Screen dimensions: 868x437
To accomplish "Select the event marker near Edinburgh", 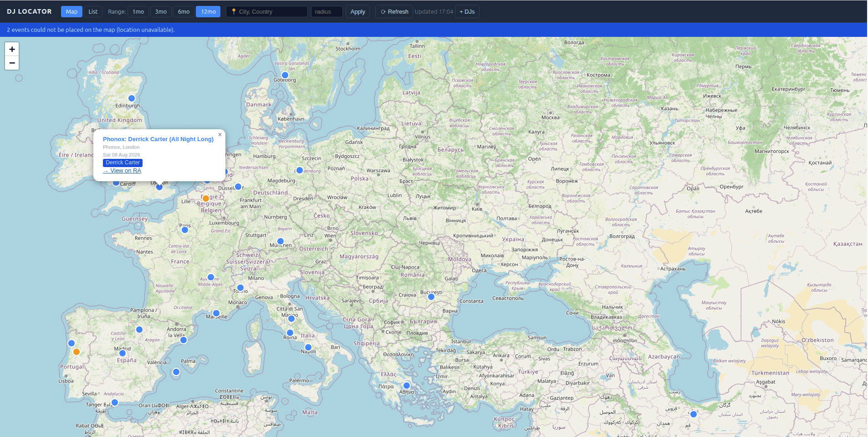I will (x=132, y=98).
